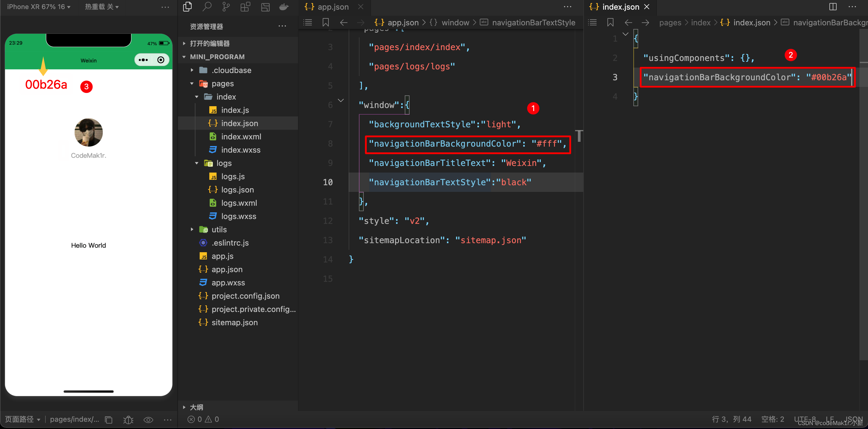Click the simulator capsule record button
This screenshot has height=429, width=868.
(161, 60)
